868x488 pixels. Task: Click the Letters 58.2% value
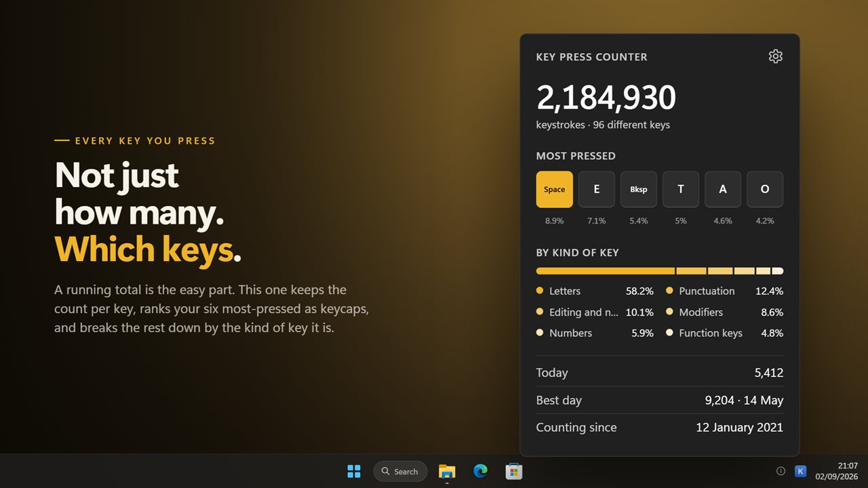pyautogui.click(x=639, y=291)
